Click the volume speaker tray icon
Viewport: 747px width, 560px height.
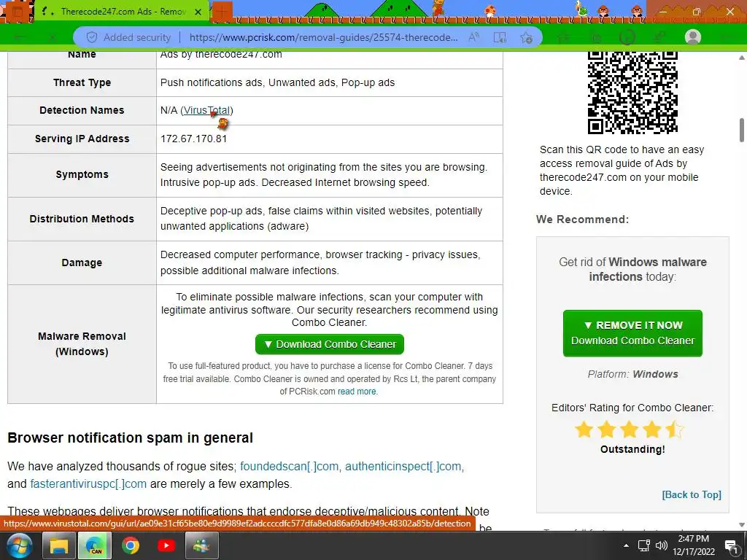tap(661, 545)
